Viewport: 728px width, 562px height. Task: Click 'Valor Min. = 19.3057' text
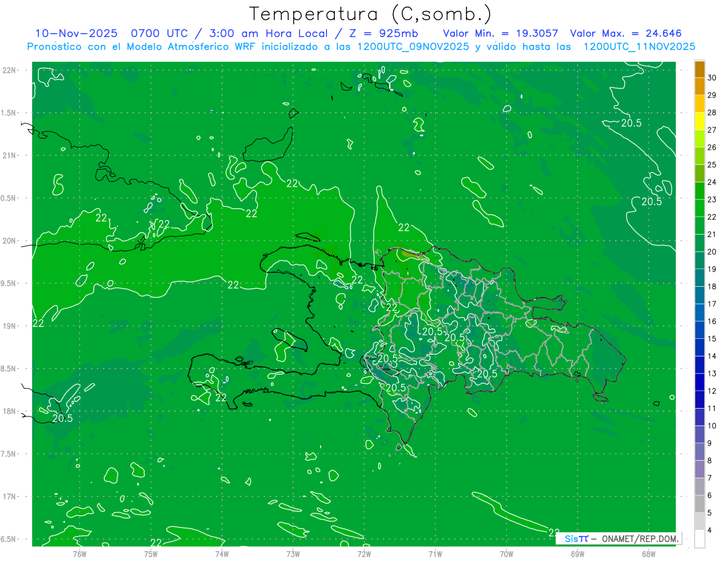point(500,33)
